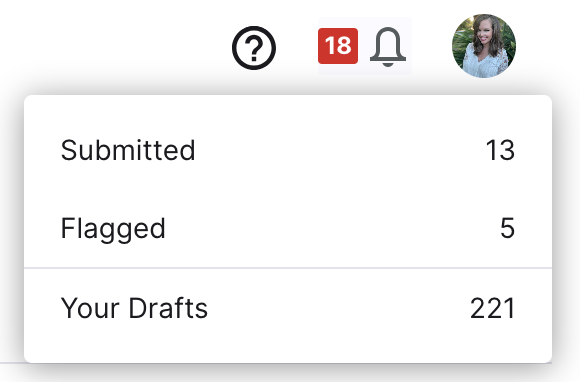The width and height of the screenshot is (580, 382).
Task: Open the list of 13 submitted items
Action: pyautogui.click(x=288, y=150)
